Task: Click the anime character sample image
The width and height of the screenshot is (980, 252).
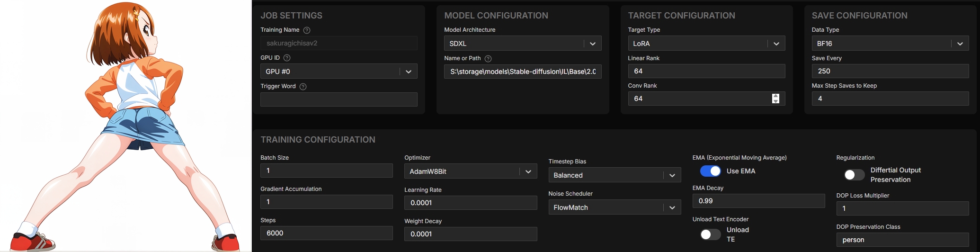Action: pyautogui.click(x=126, y=126)
